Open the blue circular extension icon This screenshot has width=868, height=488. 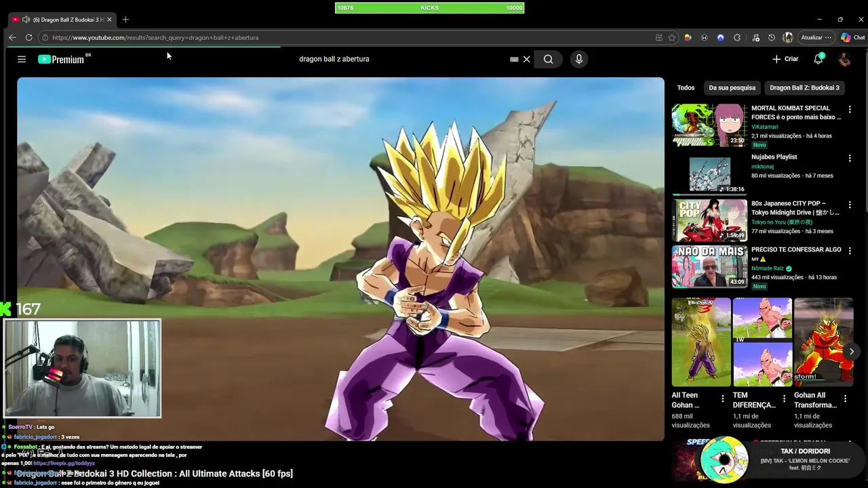point(720,37)
